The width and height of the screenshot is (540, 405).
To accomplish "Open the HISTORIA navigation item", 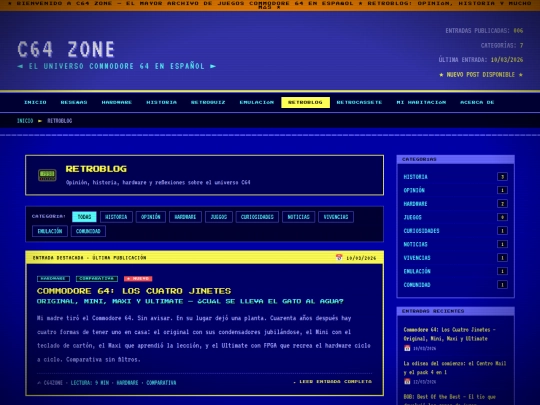I will tap(161, 102).
